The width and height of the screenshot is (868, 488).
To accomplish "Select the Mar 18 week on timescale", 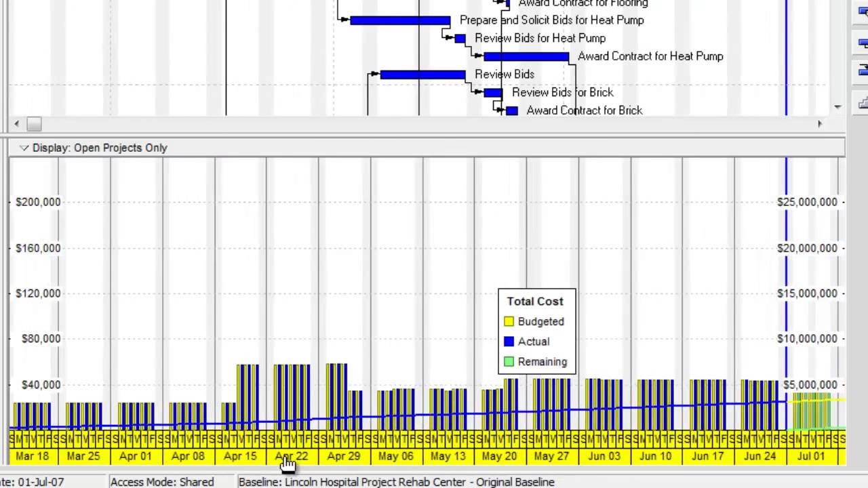I will tap(33, 456).
